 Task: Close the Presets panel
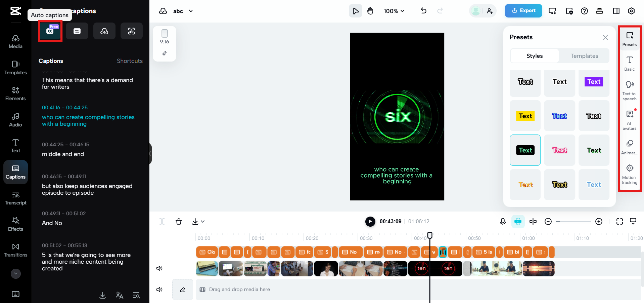605,37
